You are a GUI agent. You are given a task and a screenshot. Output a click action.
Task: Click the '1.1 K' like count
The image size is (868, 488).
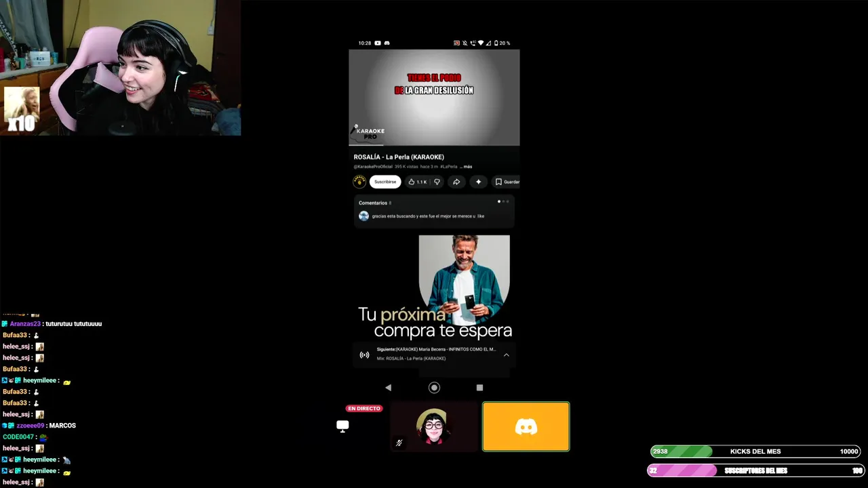tap(422, 182)
